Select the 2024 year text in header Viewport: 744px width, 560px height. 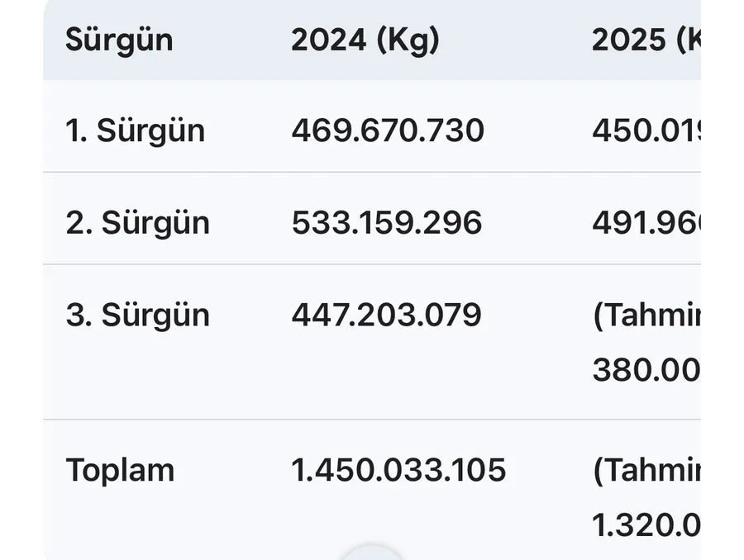[x=329, y=40]
